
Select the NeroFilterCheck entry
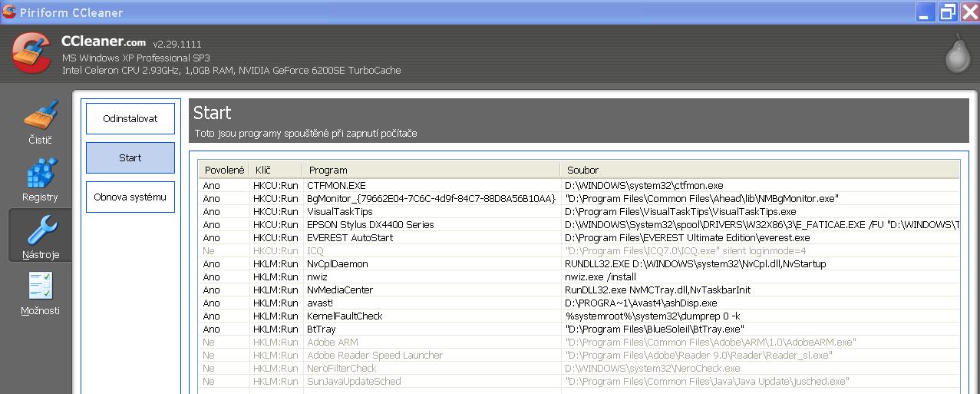click(x=579, y=368)
